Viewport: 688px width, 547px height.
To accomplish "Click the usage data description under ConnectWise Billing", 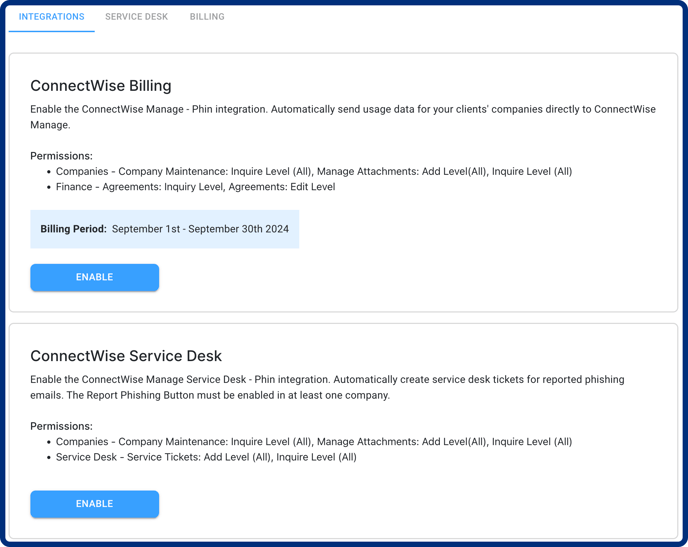I will click(343, 117).
